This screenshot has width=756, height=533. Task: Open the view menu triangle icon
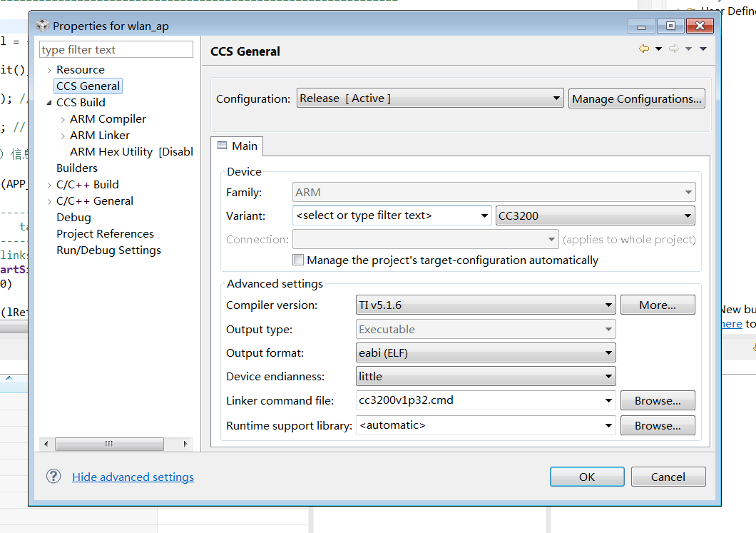[703, 49]
